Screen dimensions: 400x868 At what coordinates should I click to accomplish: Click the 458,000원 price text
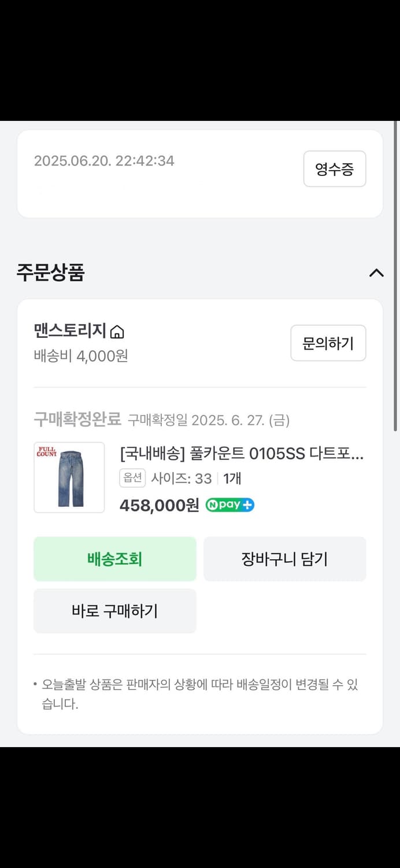pos(159,505)
